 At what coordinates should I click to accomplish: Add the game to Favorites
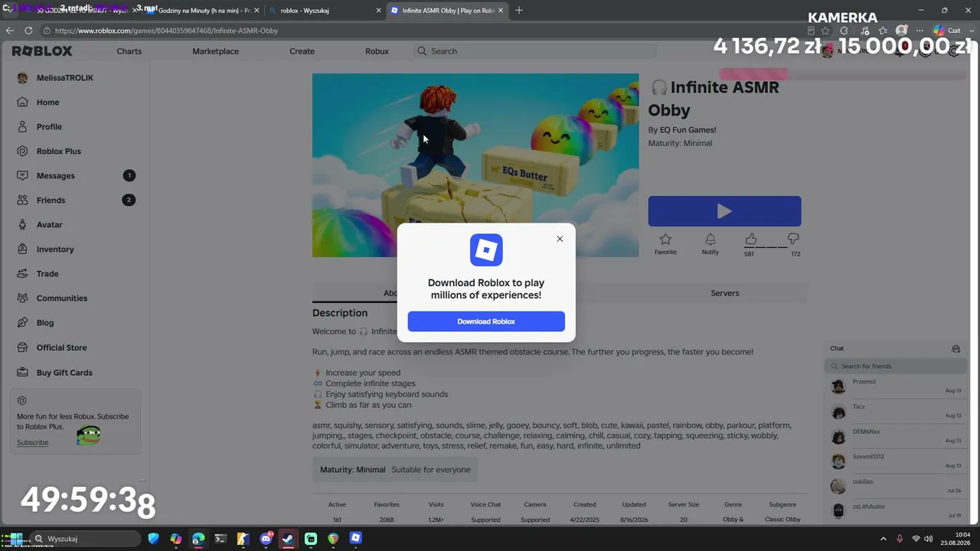point(665,244)
